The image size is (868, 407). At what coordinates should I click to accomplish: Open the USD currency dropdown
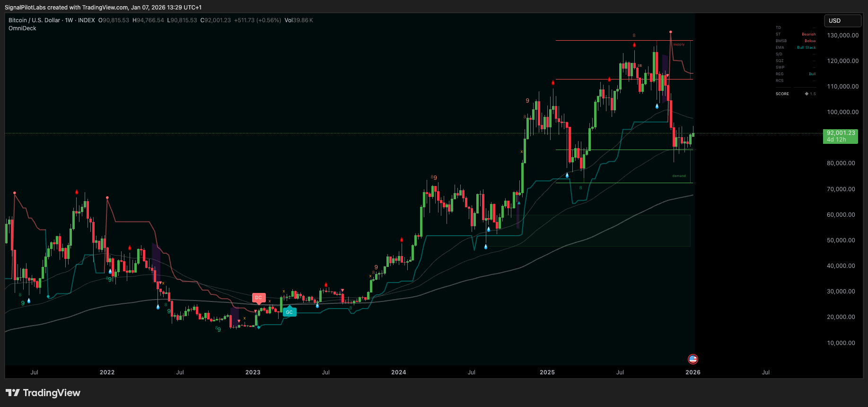842,21
